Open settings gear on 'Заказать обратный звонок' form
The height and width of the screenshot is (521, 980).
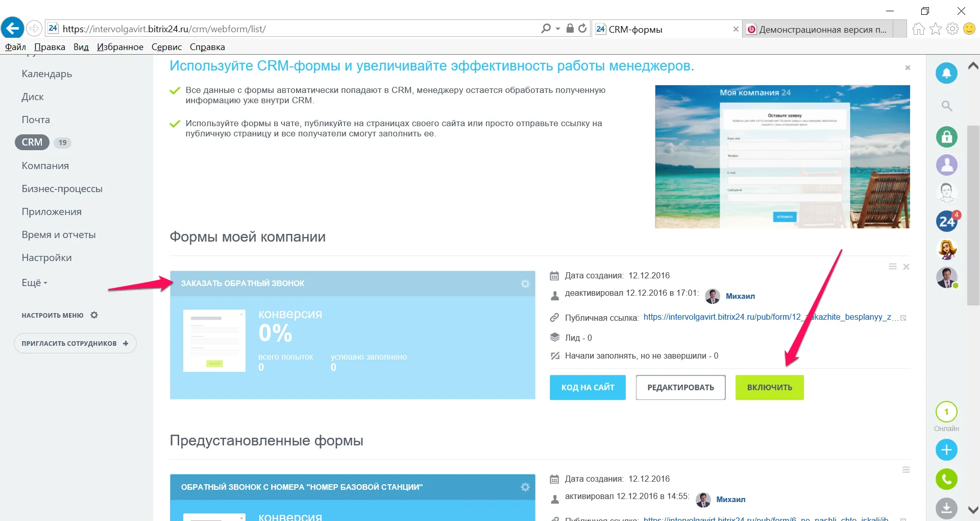(525, 283)
